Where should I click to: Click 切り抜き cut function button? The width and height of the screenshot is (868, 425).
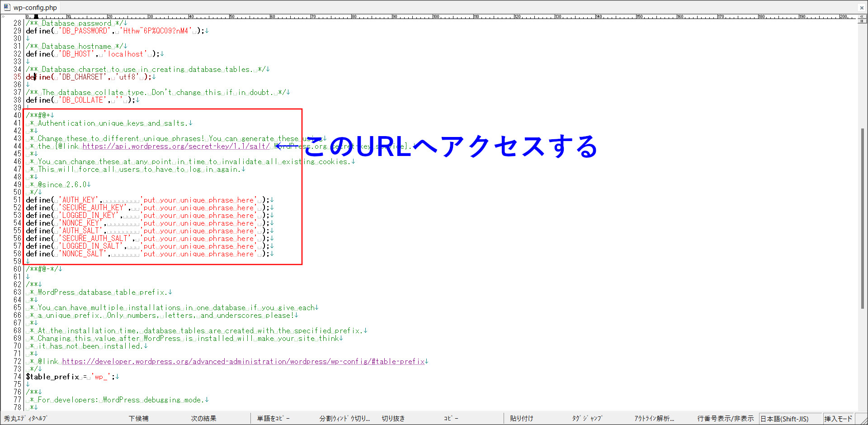393,419
